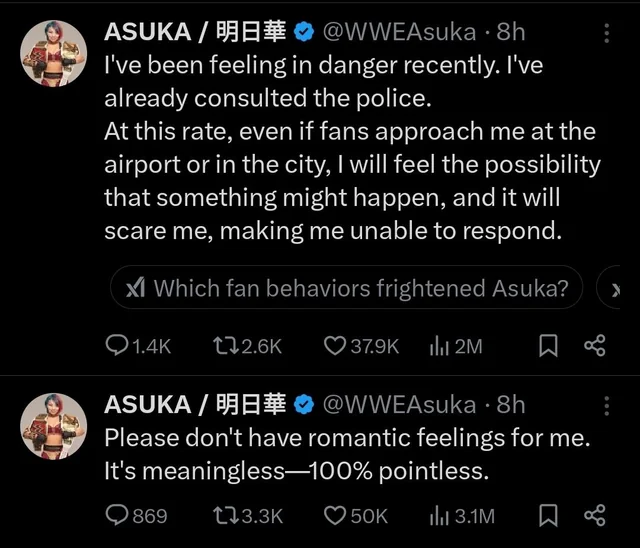Like the first tweet with 37.9K likes

pyautogui.click(x=361, y=346)
